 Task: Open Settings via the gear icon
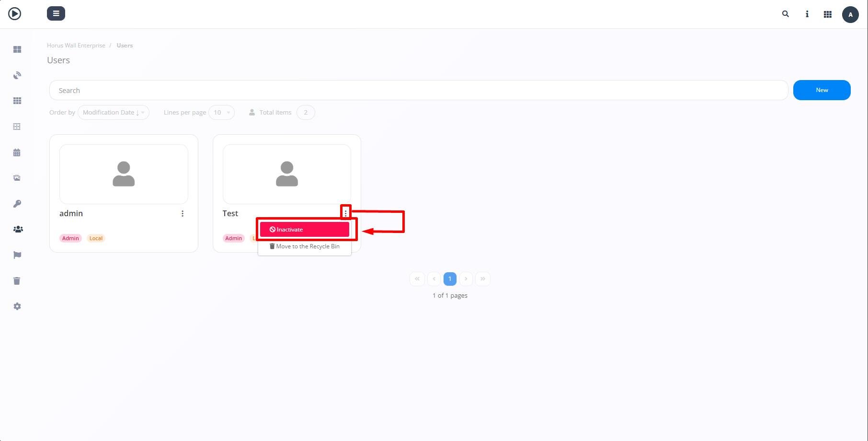pos(17,306)
